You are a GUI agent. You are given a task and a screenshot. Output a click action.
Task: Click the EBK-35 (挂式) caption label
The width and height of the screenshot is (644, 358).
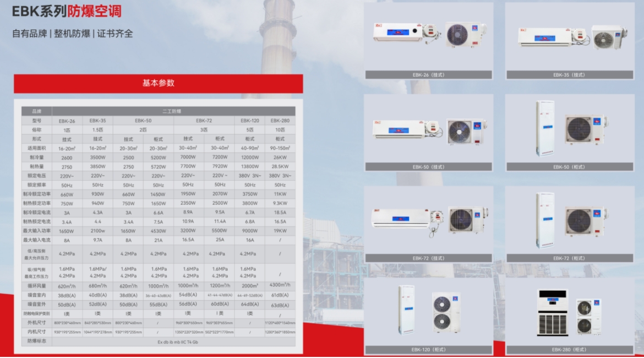569,75
